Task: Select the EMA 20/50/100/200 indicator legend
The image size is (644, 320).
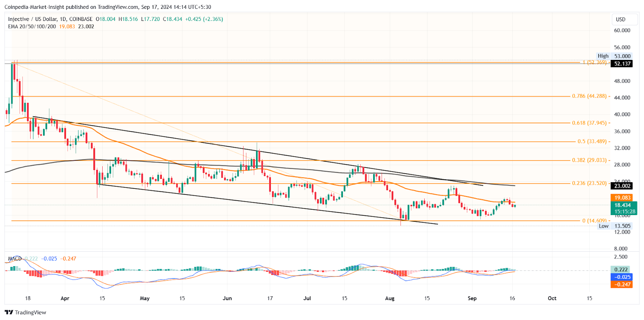Action: tap(32, 27)
